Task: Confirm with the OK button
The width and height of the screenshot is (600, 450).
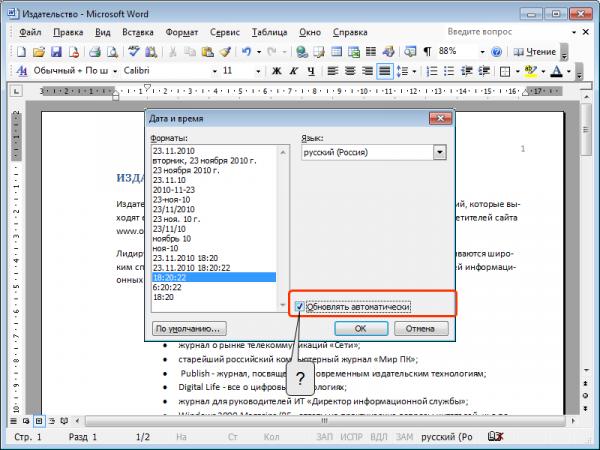Action: (x=361, y=328)
